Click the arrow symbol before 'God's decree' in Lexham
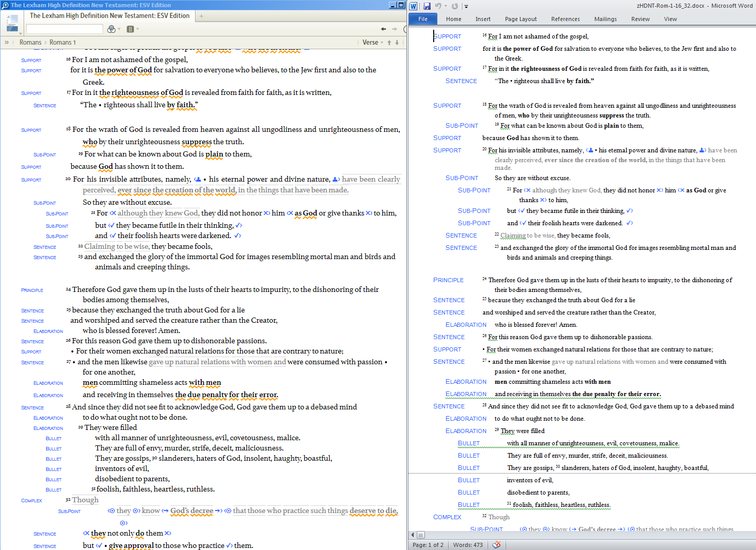 point(165,510)
